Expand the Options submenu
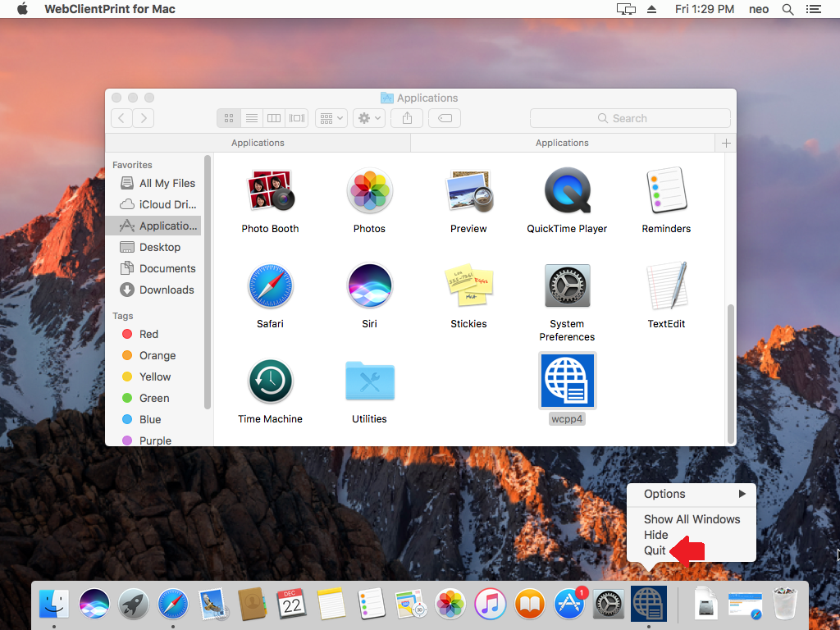840x630 pixels. (x=692, y=494)
